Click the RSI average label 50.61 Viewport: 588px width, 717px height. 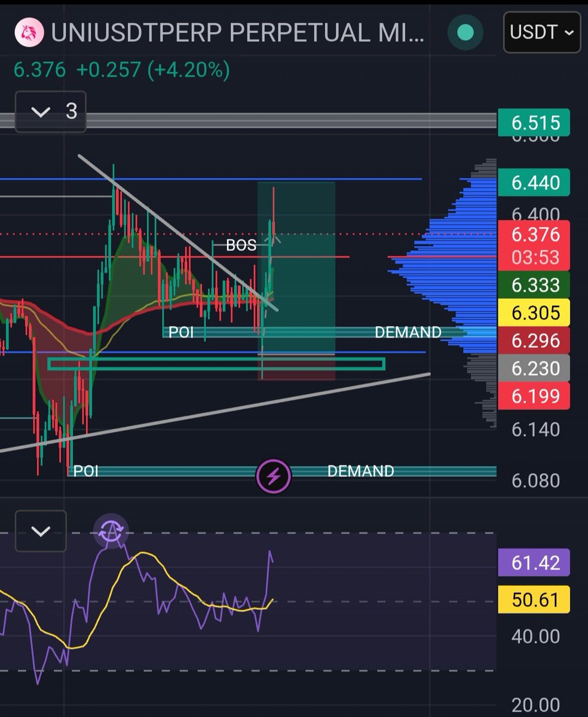click(x=534, y=599)
